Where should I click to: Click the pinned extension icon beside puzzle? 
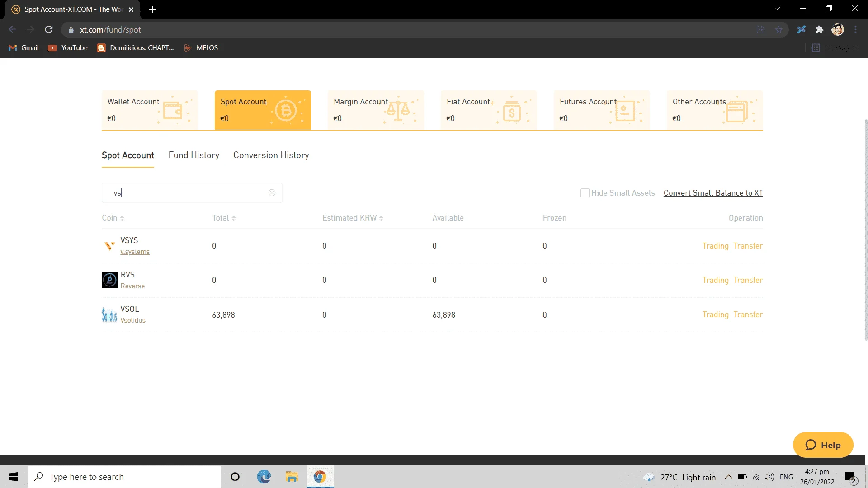pyautogui.click(x=801, y=30)
